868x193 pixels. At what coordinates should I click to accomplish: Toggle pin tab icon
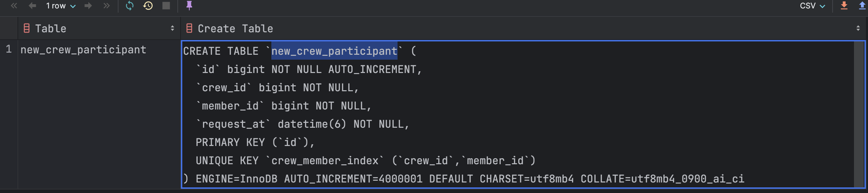tap(189, 6)
